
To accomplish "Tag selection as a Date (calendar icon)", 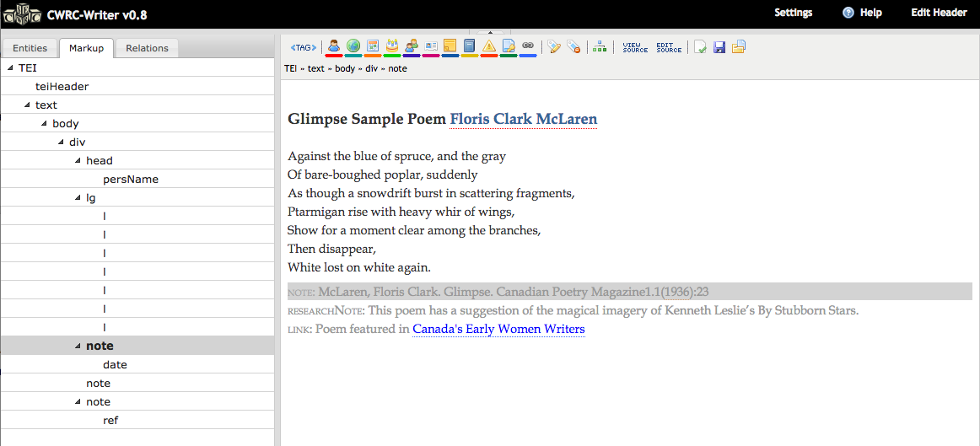I will [373, 46].
